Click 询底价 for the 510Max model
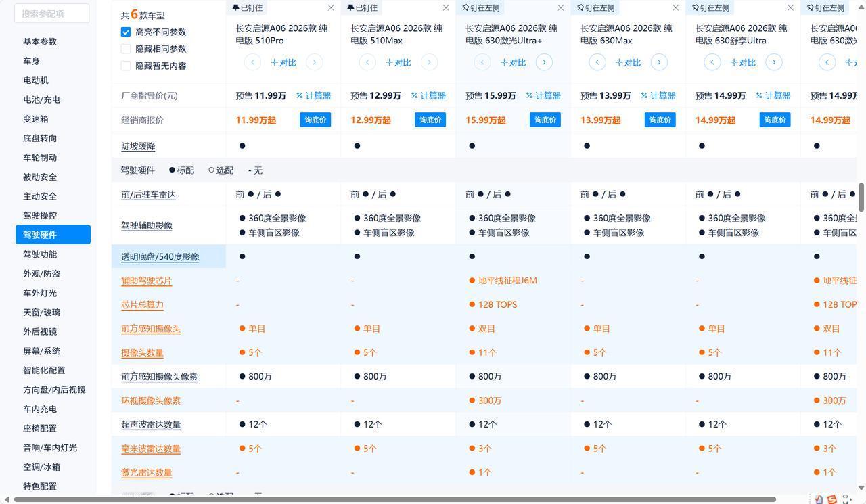 pos(430,120)
